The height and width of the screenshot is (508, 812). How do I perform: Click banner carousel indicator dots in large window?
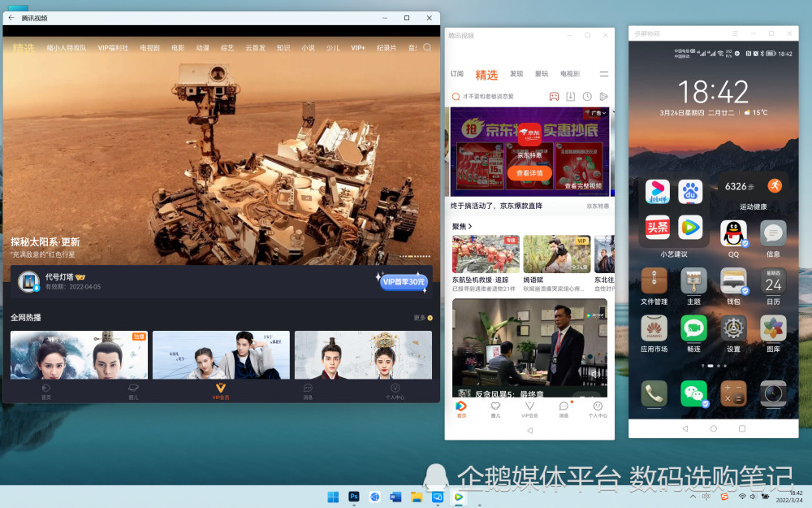[415, 256]
